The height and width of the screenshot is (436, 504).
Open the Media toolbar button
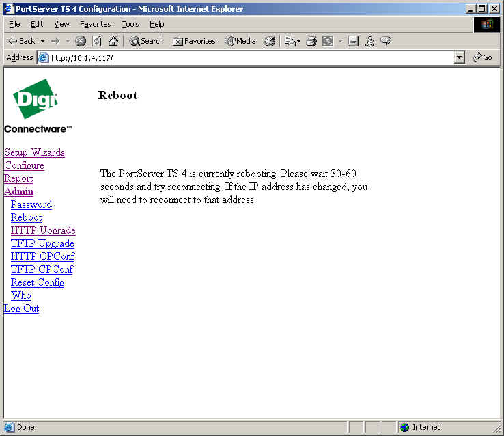240,41
